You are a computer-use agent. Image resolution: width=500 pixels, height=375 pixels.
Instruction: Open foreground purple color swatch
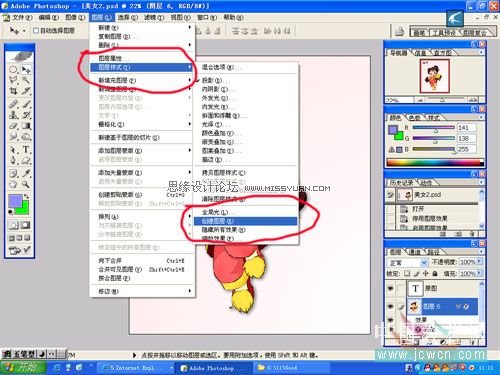15,201
